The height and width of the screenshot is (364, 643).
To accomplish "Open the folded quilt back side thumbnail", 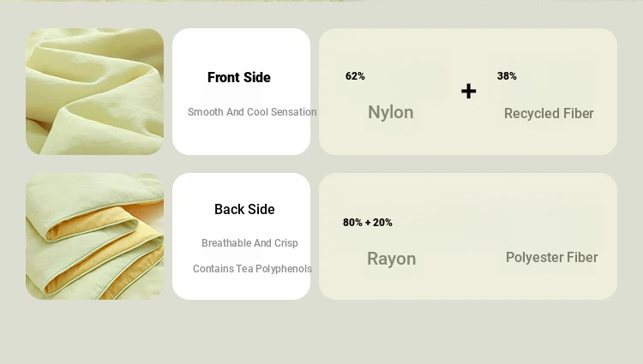I will (x=94, y=236).
